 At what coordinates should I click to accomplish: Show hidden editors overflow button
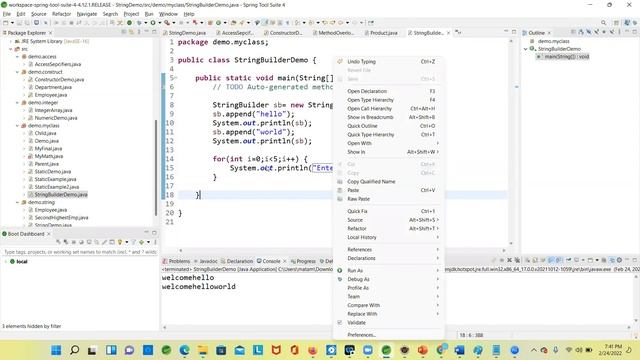point(458,32)
